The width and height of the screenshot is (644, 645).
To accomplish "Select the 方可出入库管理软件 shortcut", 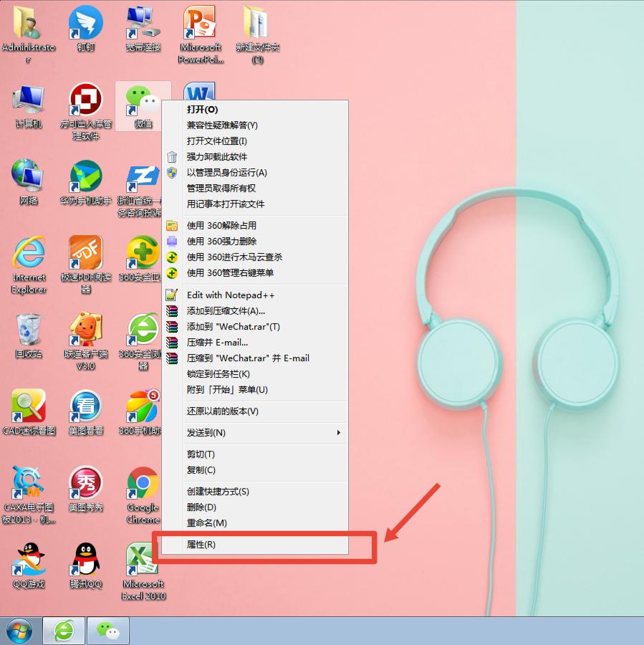I will 85,112.
